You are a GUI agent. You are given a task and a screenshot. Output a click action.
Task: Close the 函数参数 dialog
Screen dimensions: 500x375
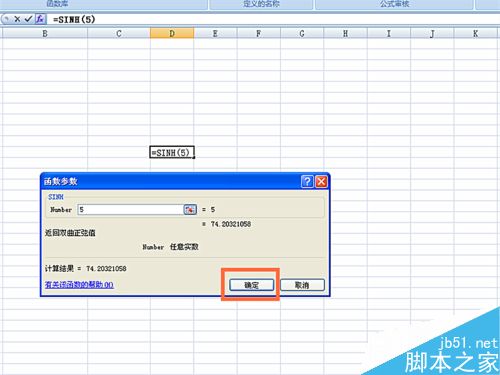(321, 181)
